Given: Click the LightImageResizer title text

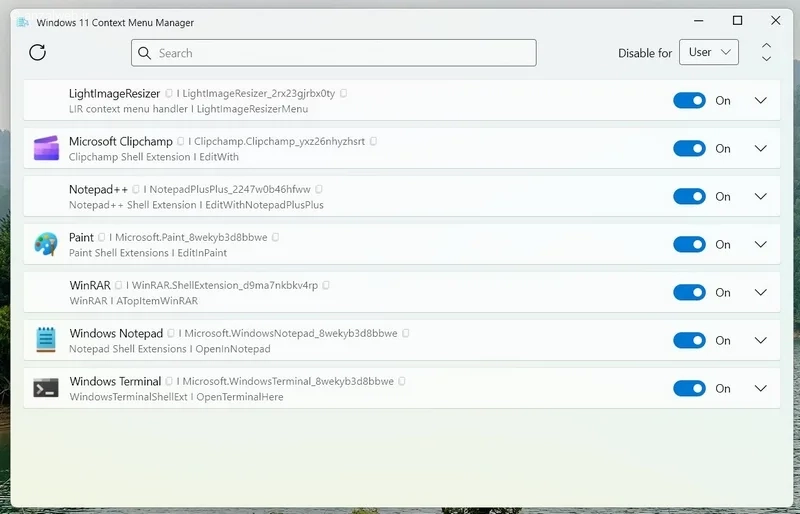Looking at the screenshot, I should (x=114, y=93).
